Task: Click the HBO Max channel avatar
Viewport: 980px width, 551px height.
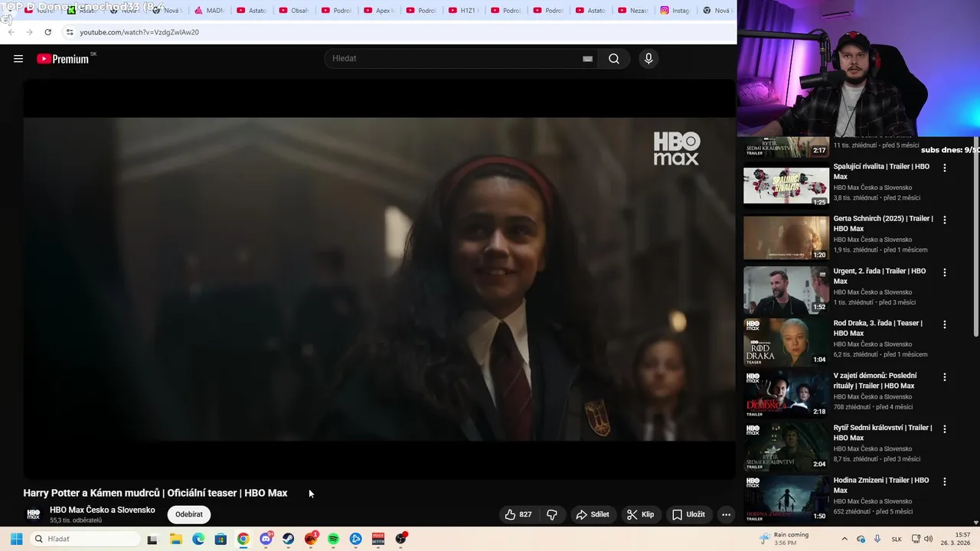Action: [34, 514]
